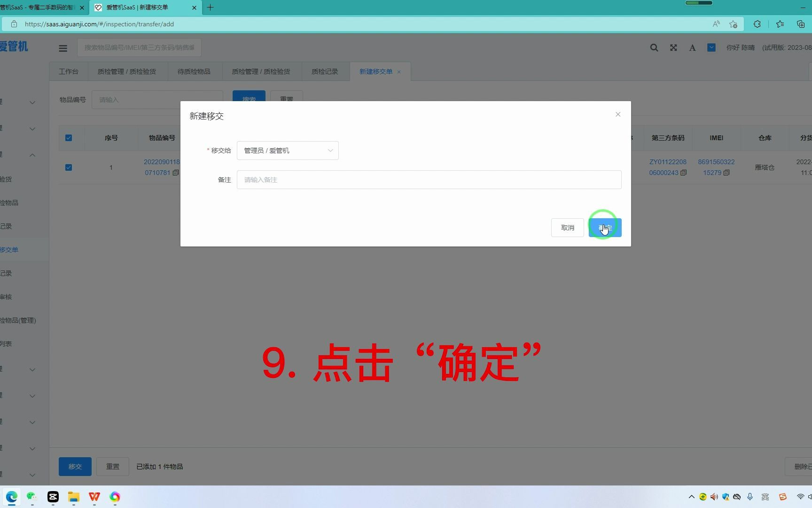Show hidden tray icons with the up arrow
This screenshot has width=812, height=508.
tap(691, 497)
